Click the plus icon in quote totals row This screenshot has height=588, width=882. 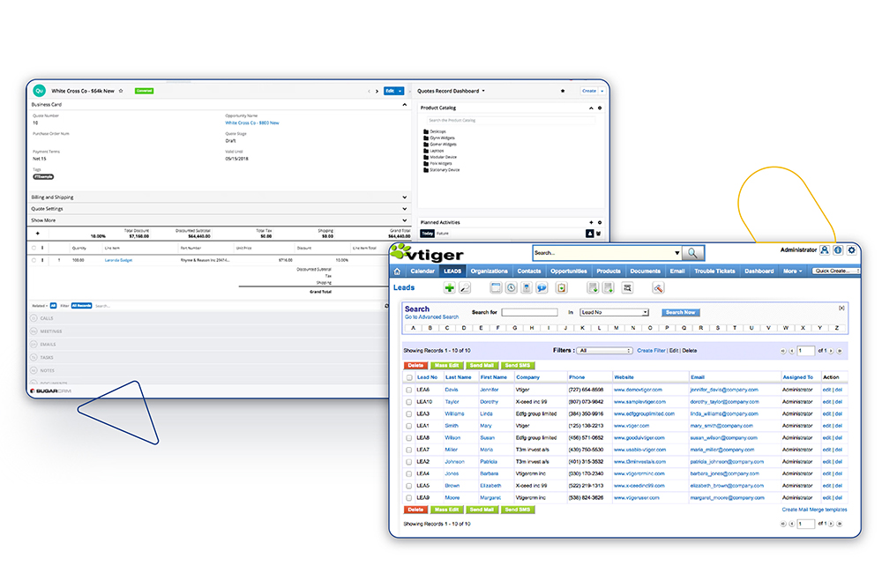(38, 234)
